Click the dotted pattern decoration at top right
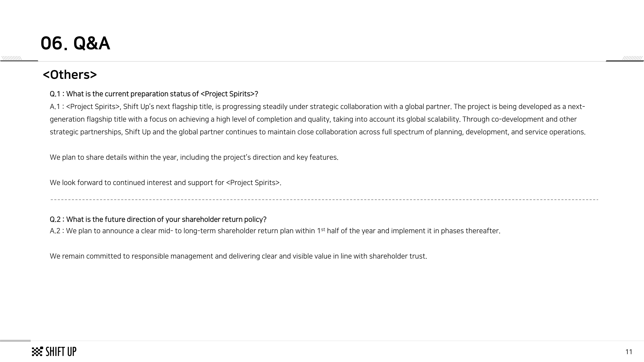The image size is (644, 362). 632,58
